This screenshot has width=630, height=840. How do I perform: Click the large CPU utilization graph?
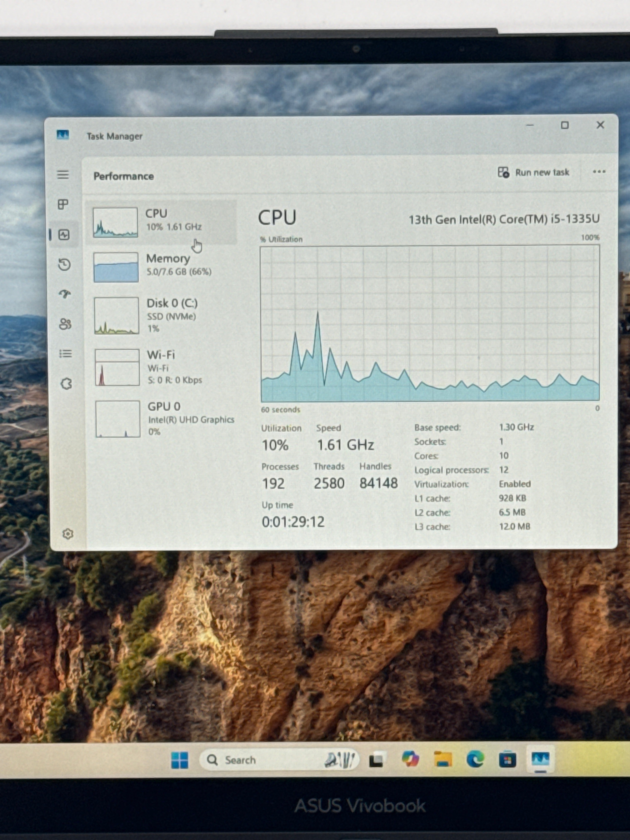tap(430, 324)
